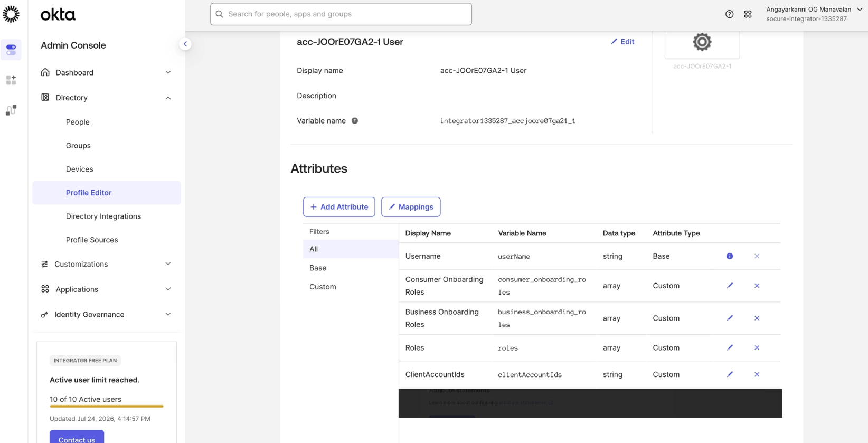Image resolution: width=868 pixels, height=443 pixels.
Task: Open the Mappings button
Action: coord(411,207)
